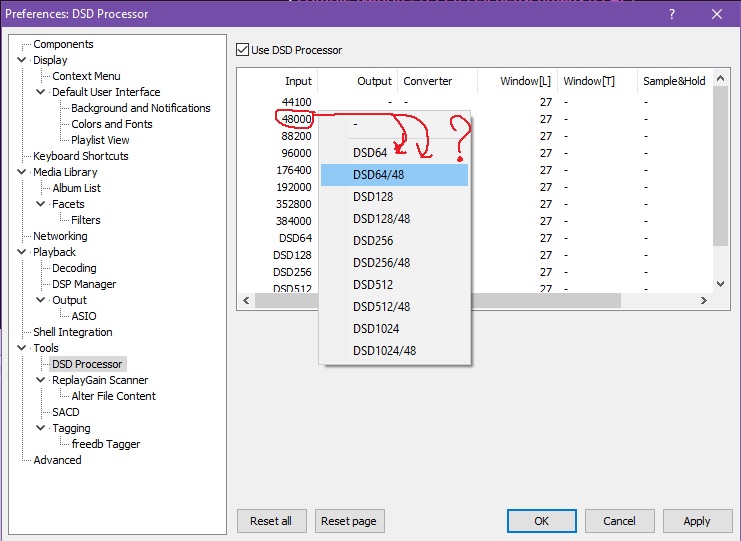Open the DSP Manager page
The height and width of the screenshot is (541, 741).
pos(84,284)
